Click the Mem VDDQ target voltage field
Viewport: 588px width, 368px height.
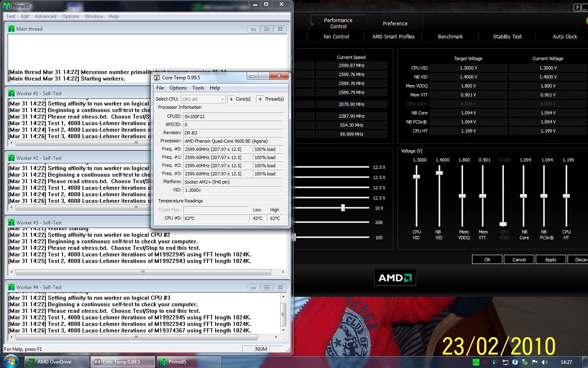468,86
